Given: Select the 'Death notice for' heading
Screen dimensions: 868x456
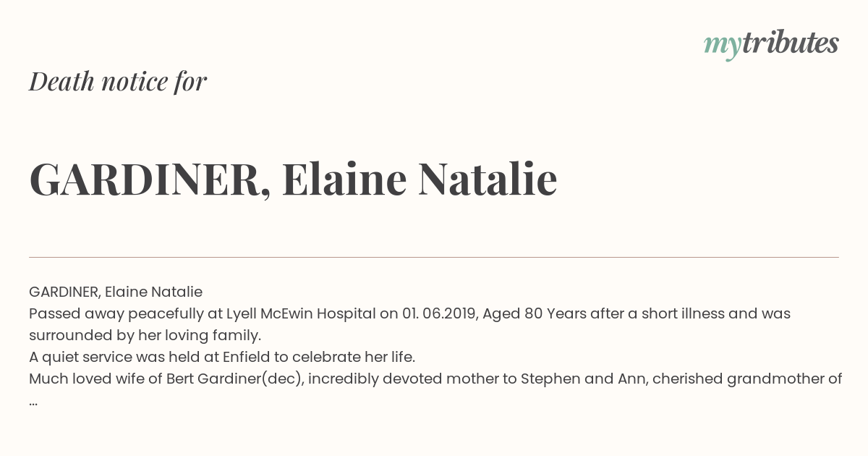Looking at the screenshot, I should (x=118, y=82).
